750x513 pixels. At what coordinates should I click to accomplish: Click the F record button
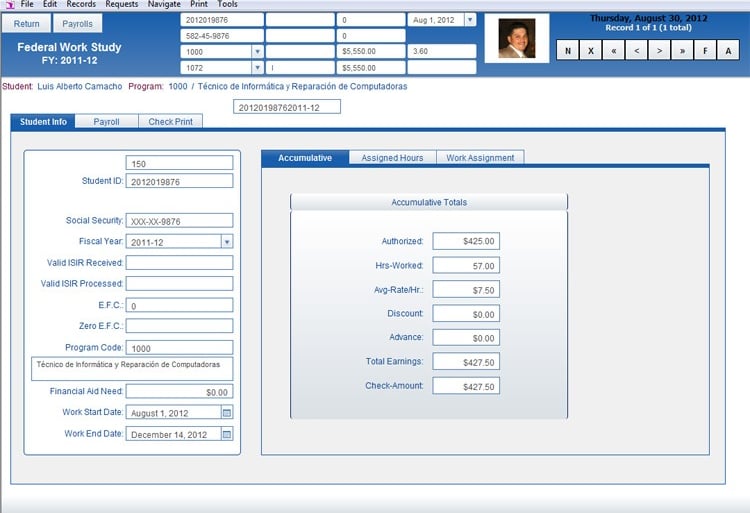click(x=705, y=50)
